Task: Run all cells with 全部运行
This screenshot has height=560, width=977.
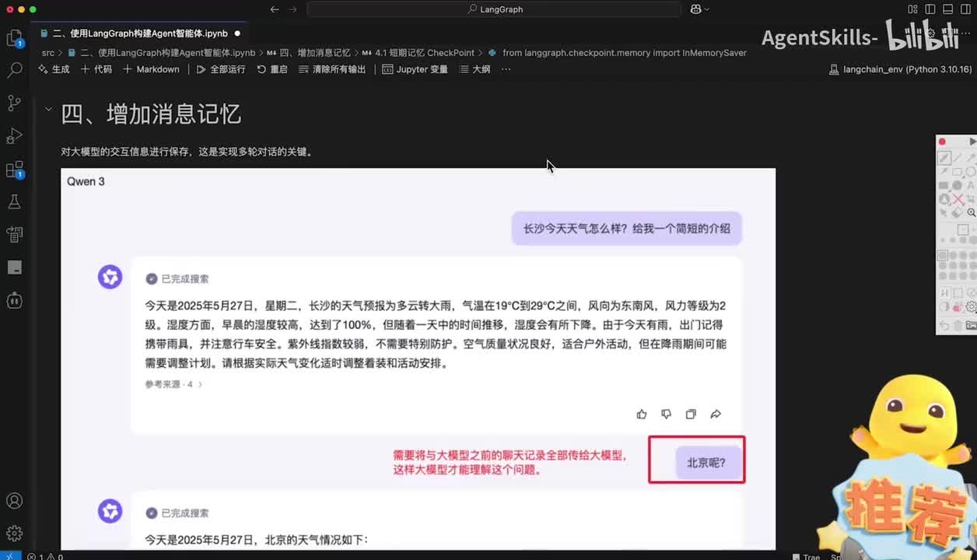Action: (221, 69)
